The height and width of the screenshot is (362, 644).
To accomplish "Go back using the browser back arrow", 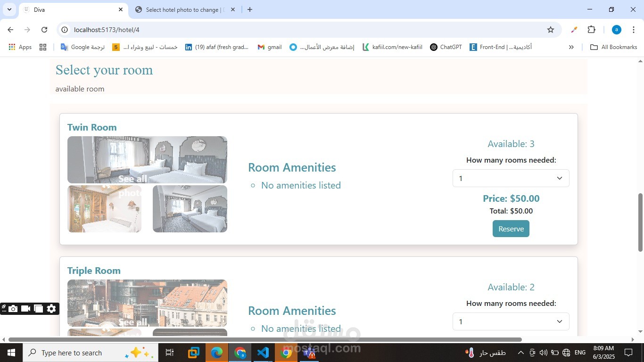I will point(10,30).
